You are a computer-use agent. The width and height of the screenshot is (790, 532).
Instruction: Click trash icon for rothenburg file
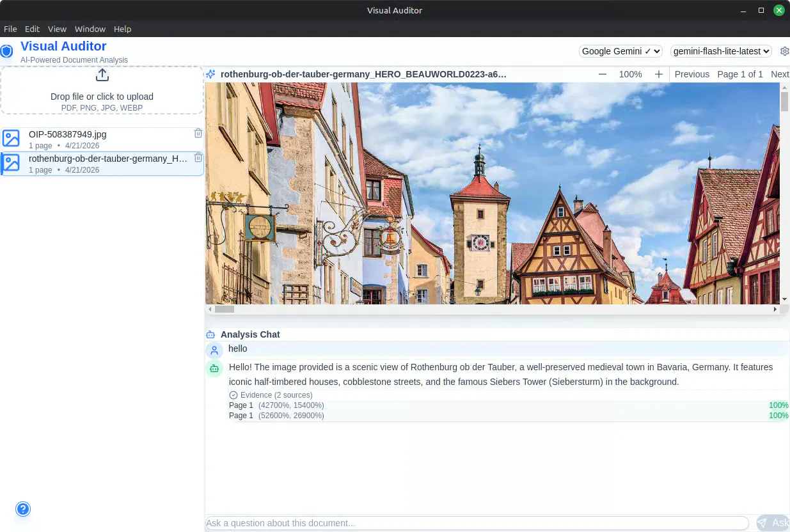point(198,157)
